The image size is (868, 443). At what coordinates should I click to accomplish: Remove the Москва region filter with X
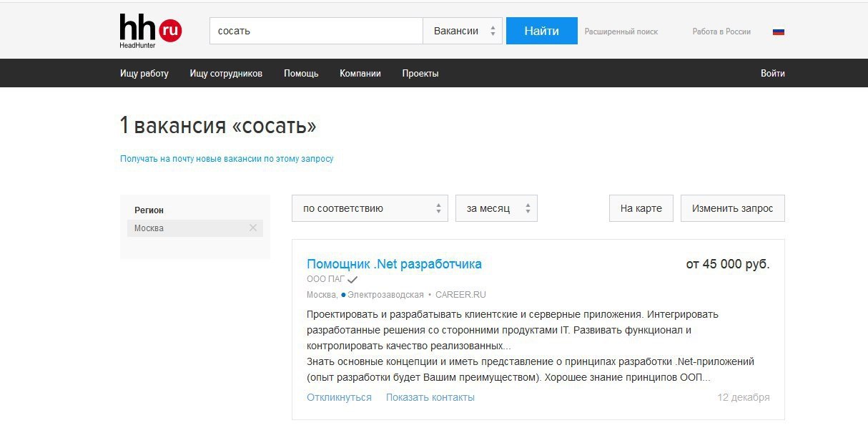click(252, 228)
